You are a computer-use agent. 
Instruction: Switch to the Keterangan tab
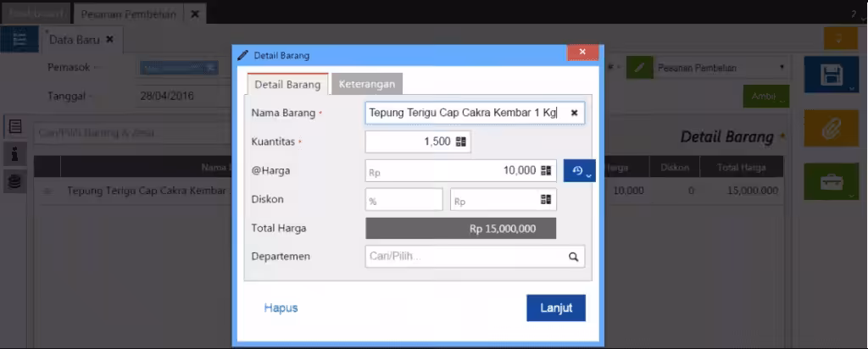366,84
